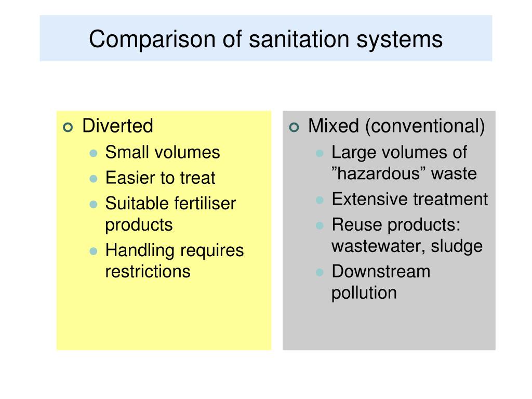Click the "Extensive treatment" text line

[410, 199]
